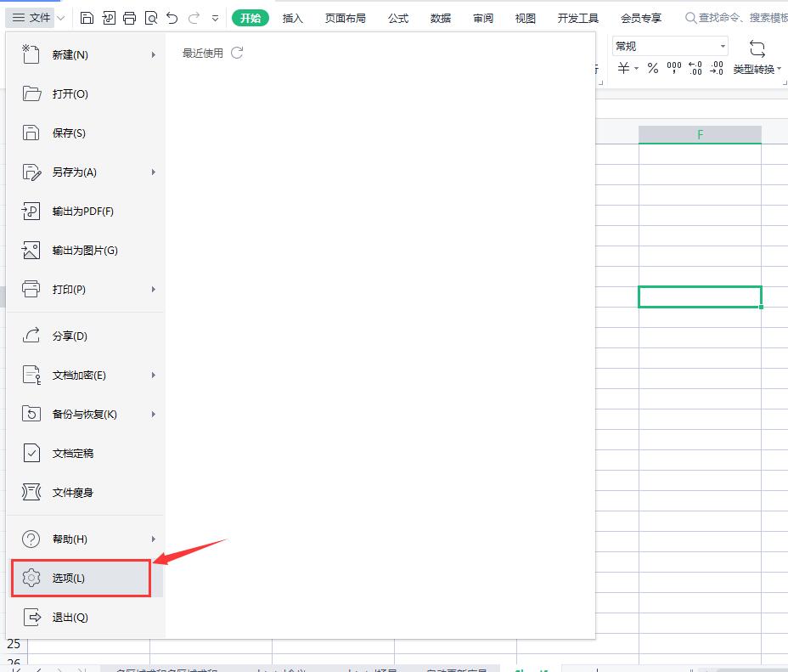Expand the currency symbol dropdown arrow

[636, 68]
